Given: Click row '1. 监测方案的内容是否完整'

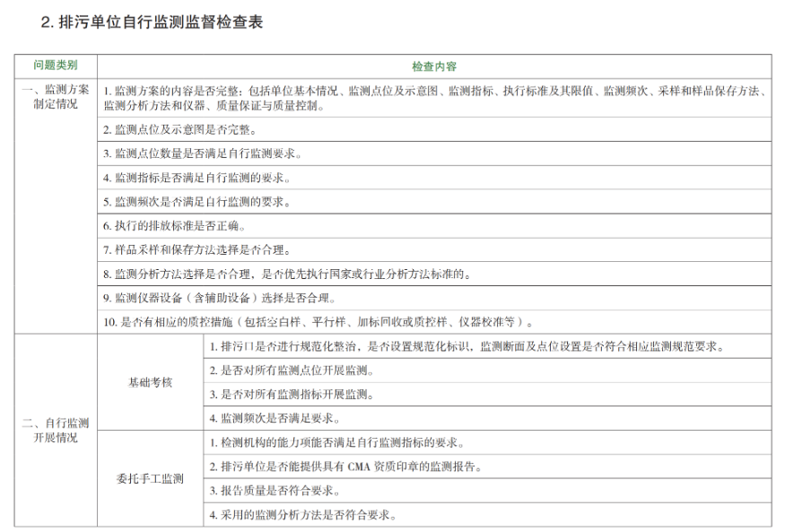Looking at the screenshot, I should 434,98.
